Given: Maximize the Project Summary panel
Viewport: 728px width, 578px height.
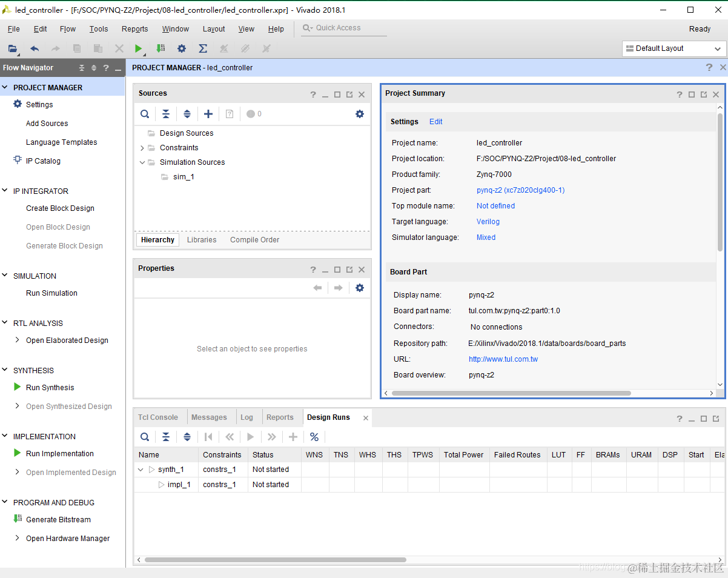Looking at the screenshot, I should (692, 95).
